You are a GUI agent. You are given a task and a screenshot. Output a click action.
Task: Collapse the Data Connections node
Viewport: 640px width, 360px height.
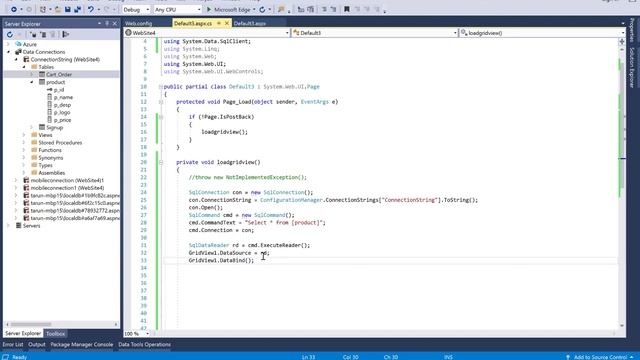(8, 52)
